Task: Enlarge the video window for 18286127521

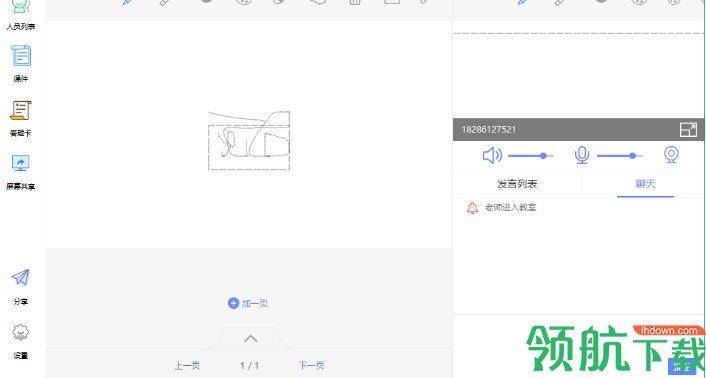Action: pos(688,130)
